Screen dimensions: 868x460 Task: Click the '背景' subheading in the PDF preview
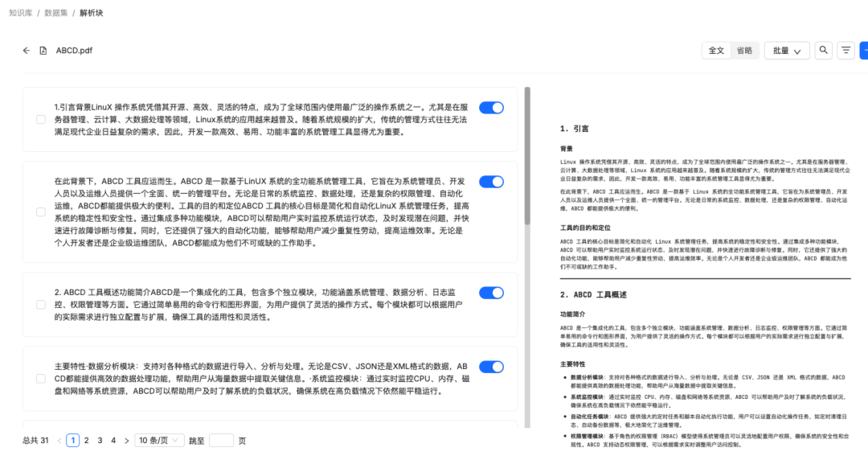pos(567,149)
